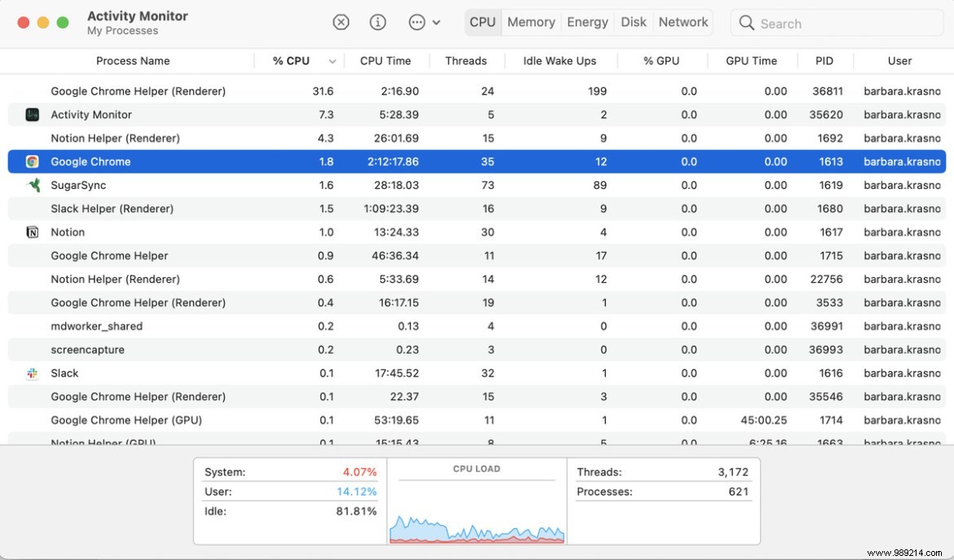Click the ellipsis options icon
This screenshot has width=954, height=560.
(x=416, y=22)
